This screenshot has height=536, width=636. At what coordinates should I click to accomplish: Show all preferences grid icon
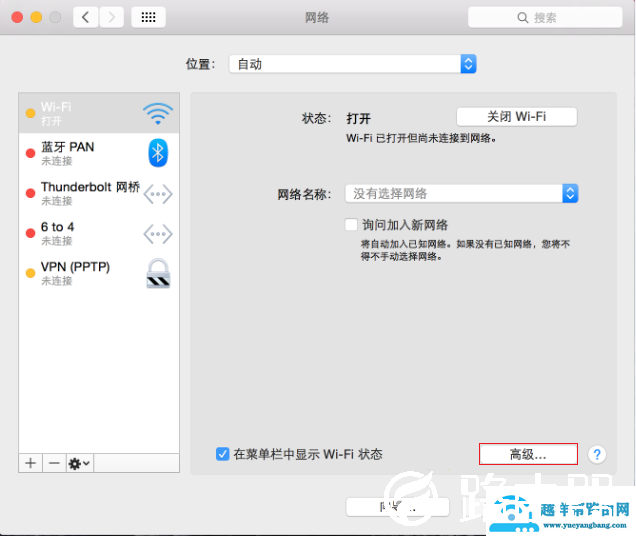[148, 17]
